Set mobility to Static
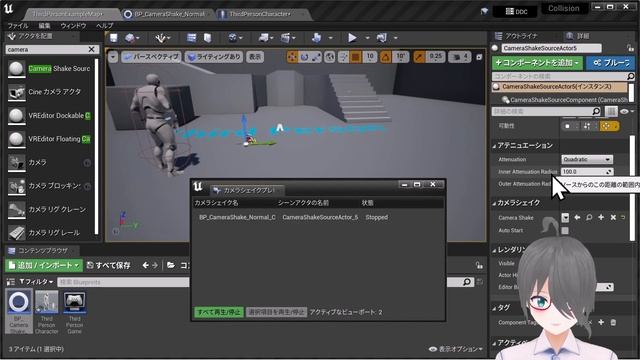 point(567,126)
